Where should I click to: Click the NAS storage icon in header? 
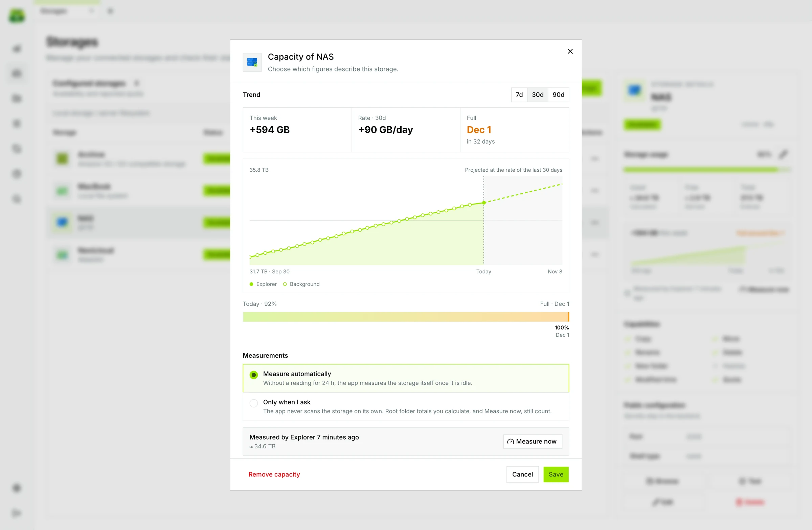click(x=252, y=62)
